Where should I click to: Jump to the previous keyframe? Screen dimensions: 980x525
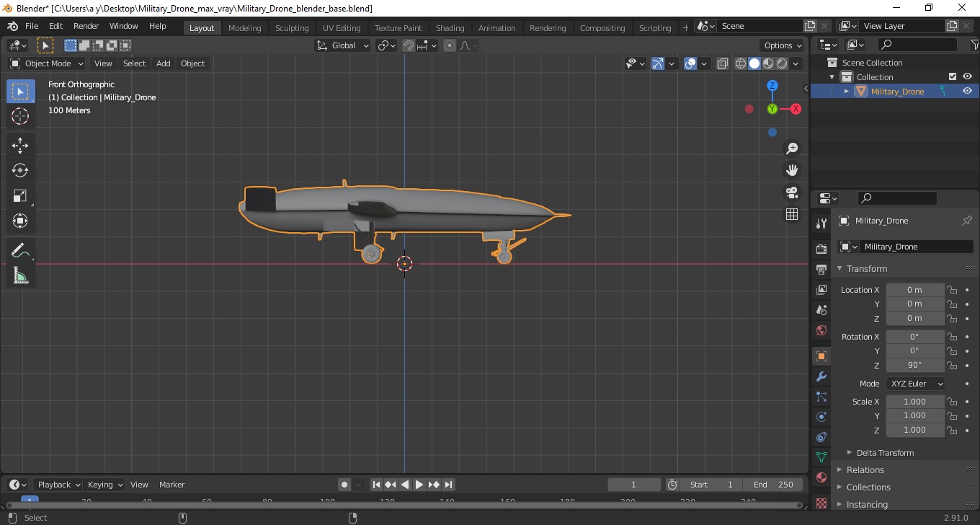(391, 485)
